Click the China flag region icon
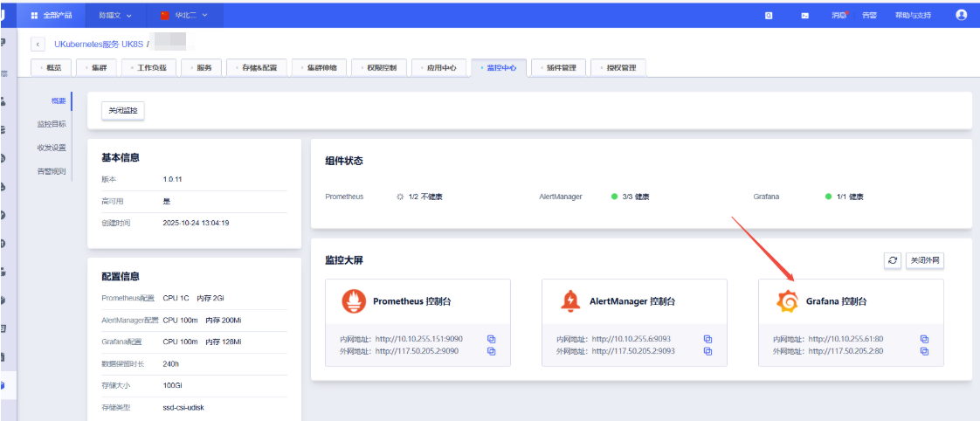 166,15
